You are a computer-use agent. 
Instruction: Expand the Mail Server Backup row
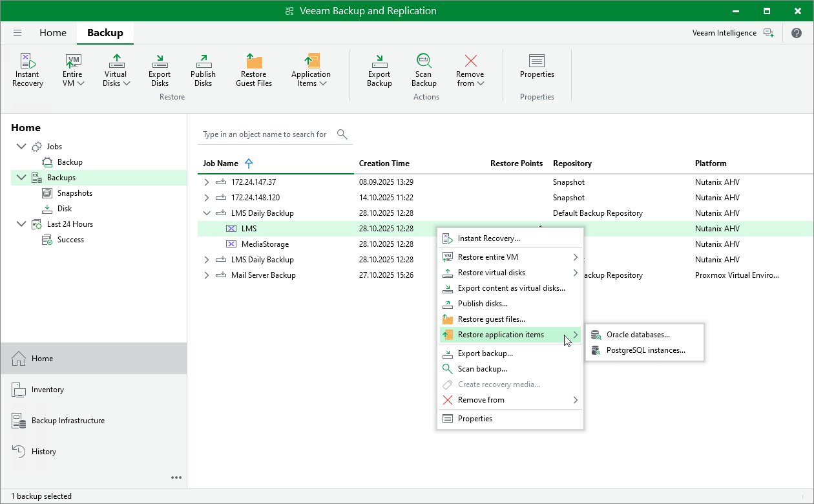pos(207,275)
